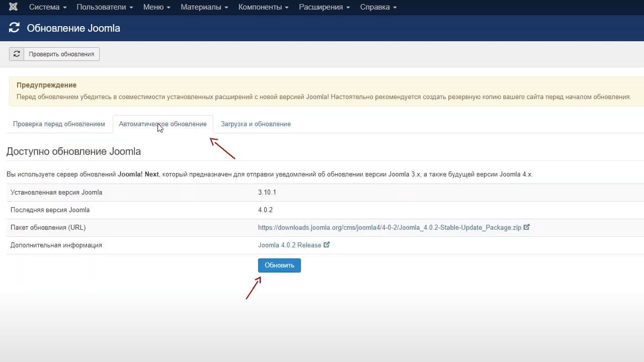Expand the Расширения menu
The width and height of the screenshot is (644, 362).
(x=325, y=7)
